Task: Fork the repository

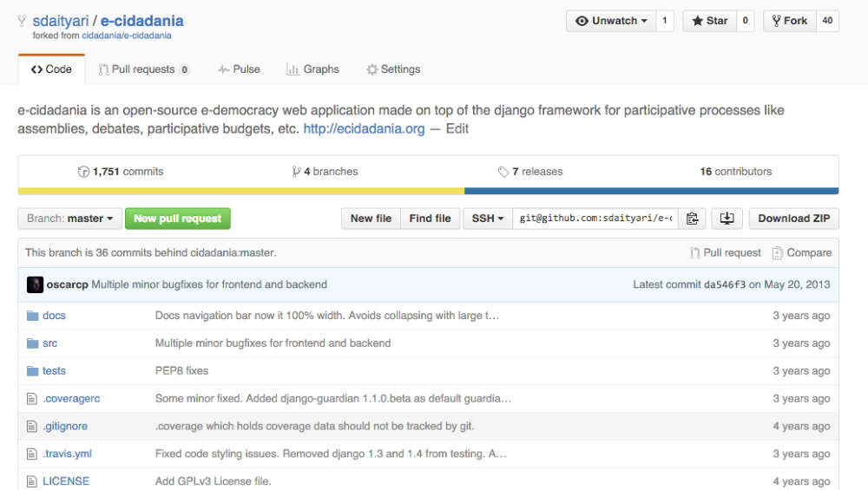Action: (x=788, y=21)
